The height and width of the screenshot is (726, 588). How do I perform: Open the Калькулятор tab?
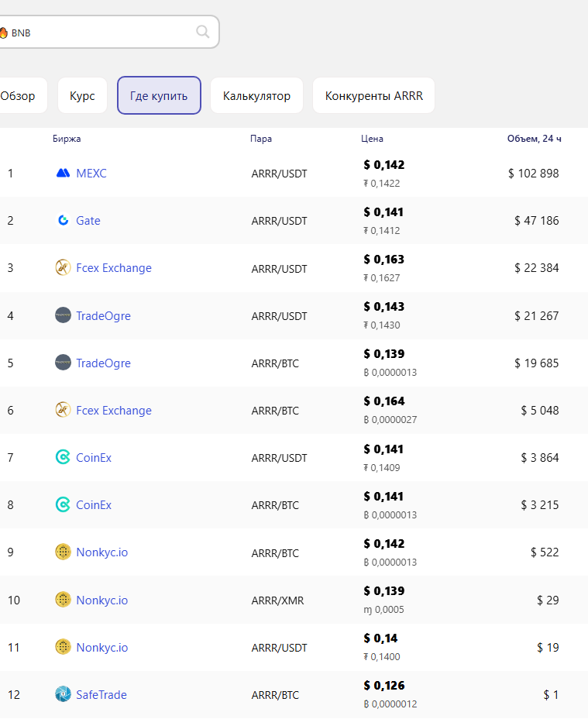coord(257,95)
